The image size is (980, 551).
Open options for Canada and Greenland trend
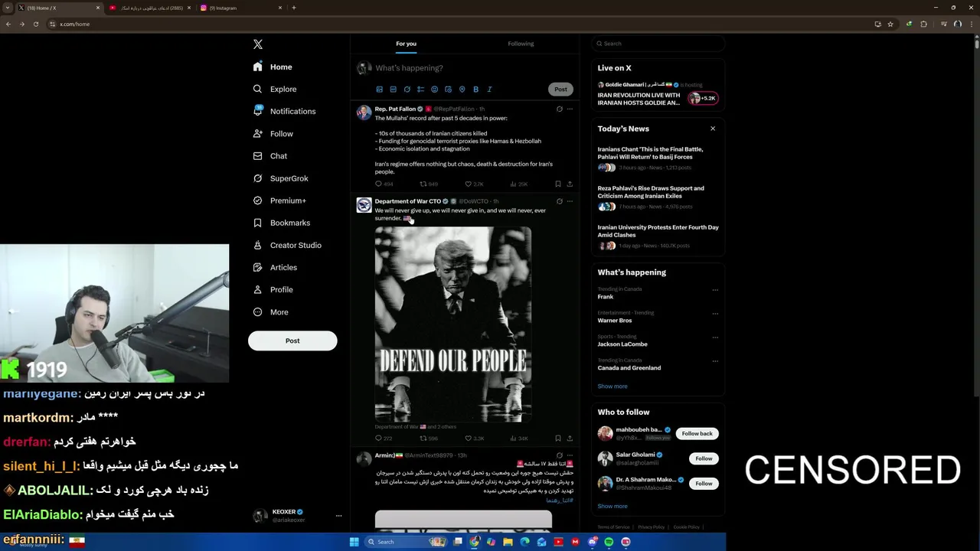click(x=715, y=361)
